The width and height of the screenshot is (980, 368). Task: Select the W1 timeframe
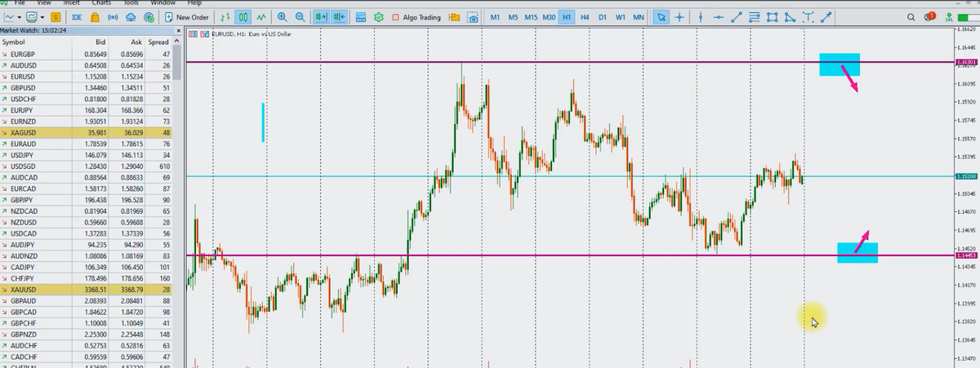click(x=621, y=17)
